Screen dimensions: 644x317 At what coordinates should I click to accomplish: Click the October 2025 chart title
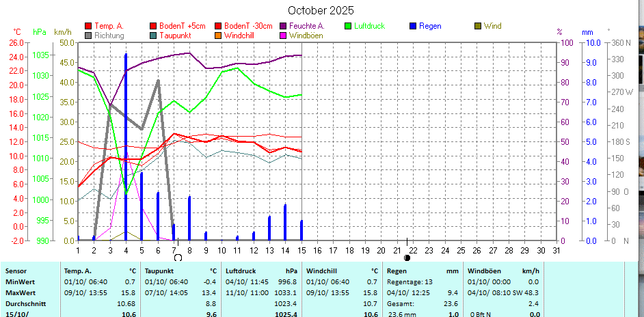(321, 10)
